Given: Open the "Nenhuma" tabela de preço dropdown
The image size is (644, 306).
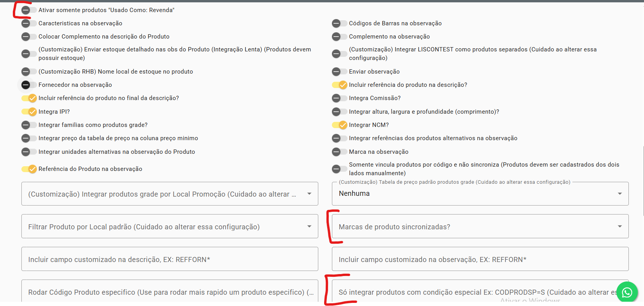Looking at the screenshot, I should tap(480, 193).
